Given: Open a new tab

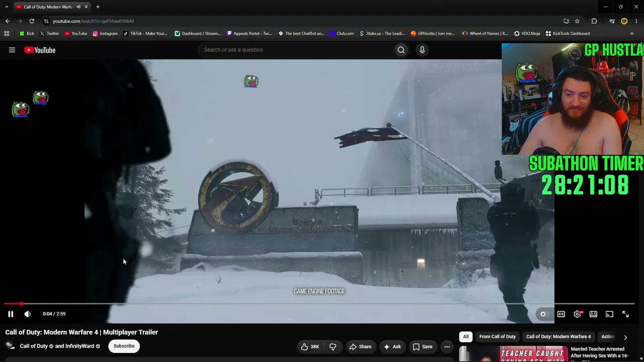Looking at the screenshot, I should click(x=98, y=7).
